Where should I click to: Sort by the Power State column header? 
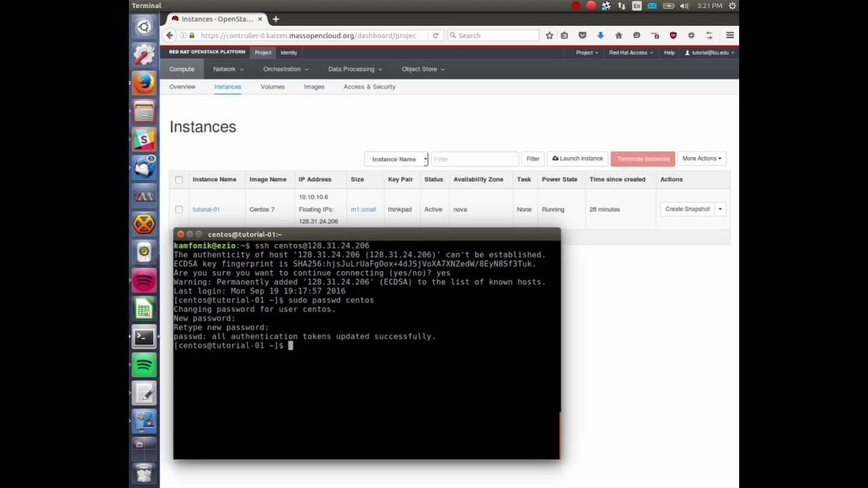(x=559, y=180)
